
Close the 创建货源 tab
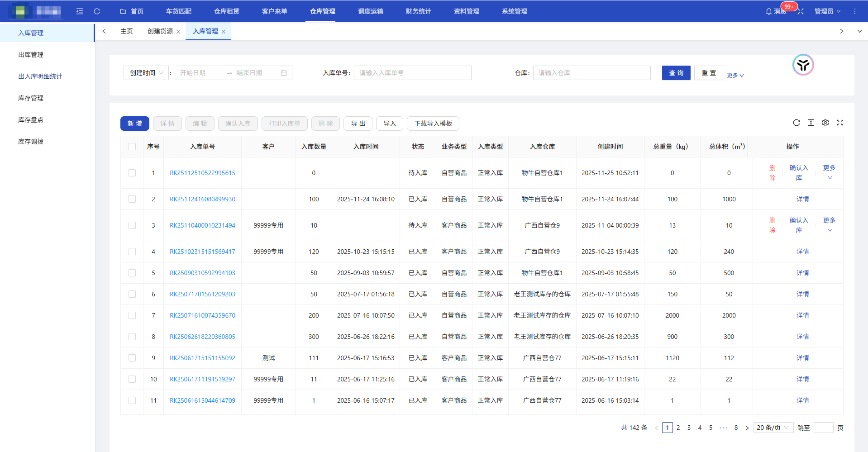[178, 32]
